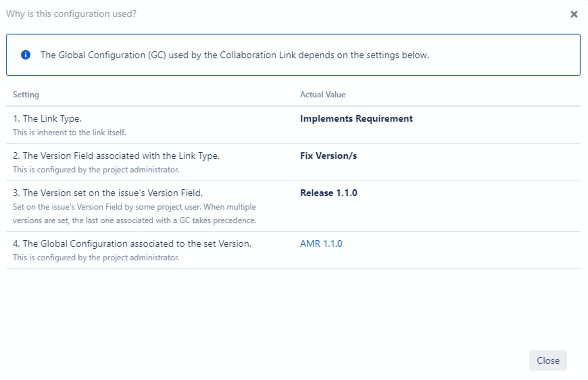
Task: Click the dialog title 'Why is this configuration used?'
Action: 71,14
